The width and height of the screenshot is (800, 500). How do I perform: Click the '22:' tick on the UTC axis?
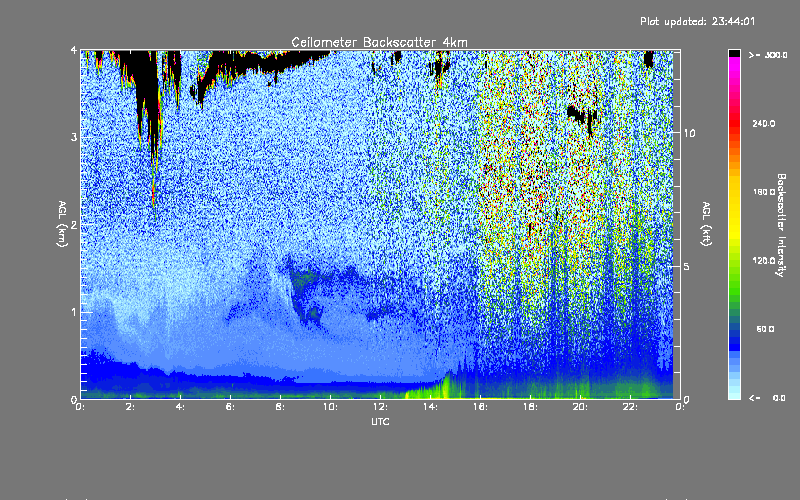click(x=630, y=407)
